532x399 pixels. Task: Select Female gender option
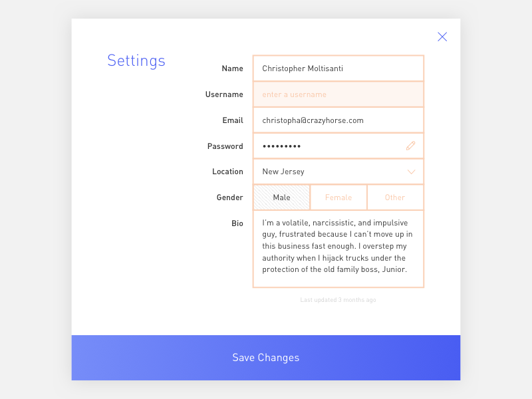click(x=338, y=198)
